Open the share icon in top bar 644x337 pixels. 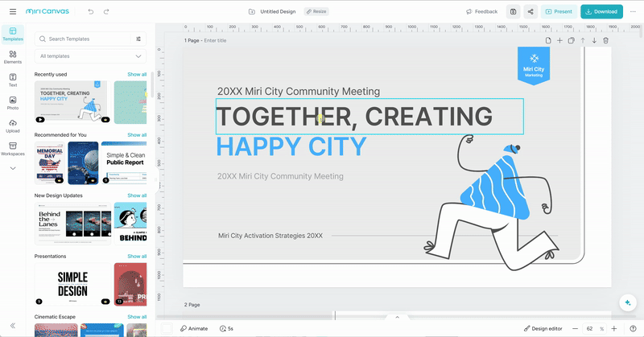tap(530, 12)
